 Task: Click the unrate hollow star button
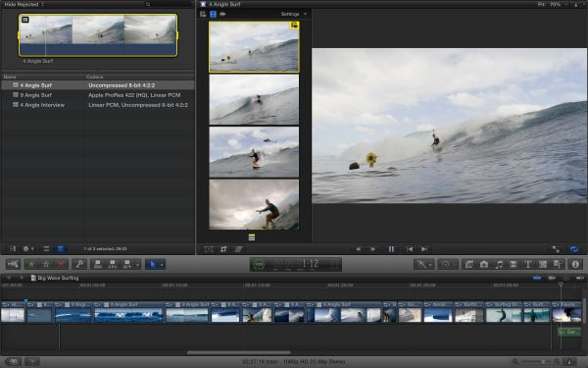(46, 264)
